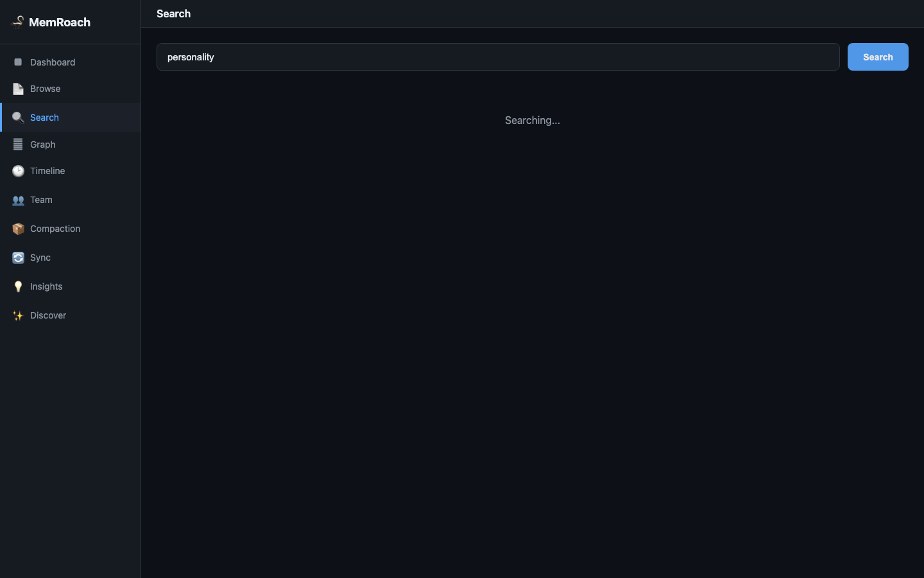
Task: Click the MemRoach brand name
Action: point(60,22)
